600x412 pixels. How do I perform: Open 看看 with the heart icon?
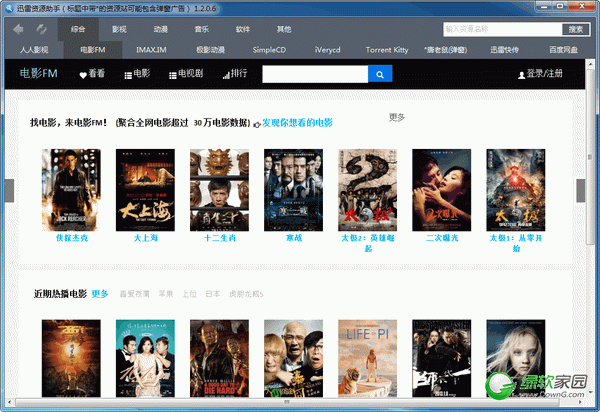(92, 73)
